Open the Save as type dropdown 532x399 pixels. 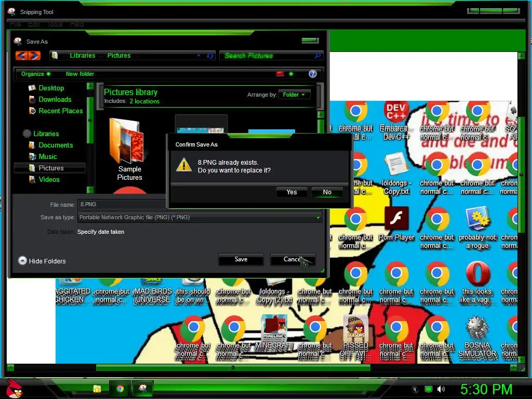(199, 217)
